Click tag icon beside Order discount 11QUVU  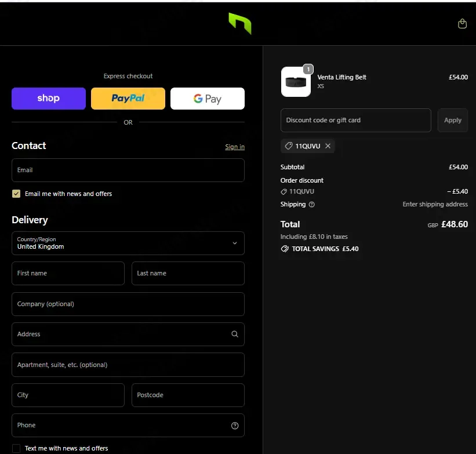pyautogui.click(x=284, y=191)
